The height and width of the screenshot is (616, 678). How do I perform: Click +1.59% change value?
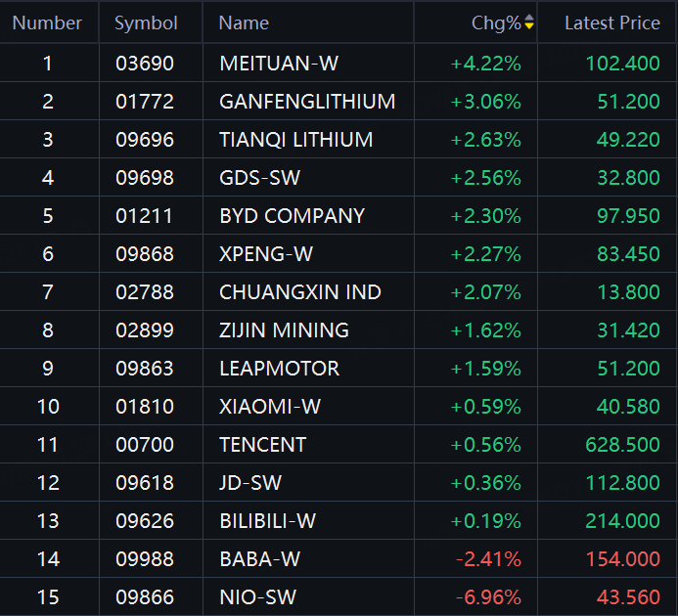coord(485,369)
